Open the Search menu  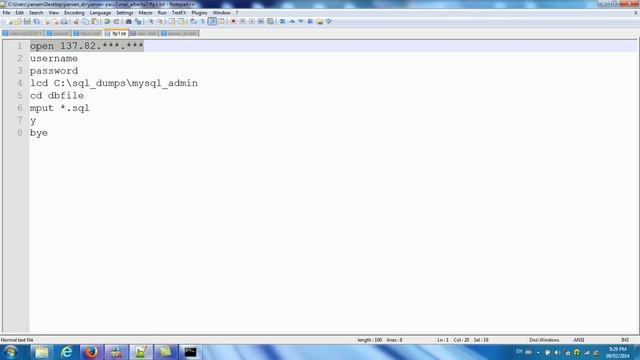36,13
